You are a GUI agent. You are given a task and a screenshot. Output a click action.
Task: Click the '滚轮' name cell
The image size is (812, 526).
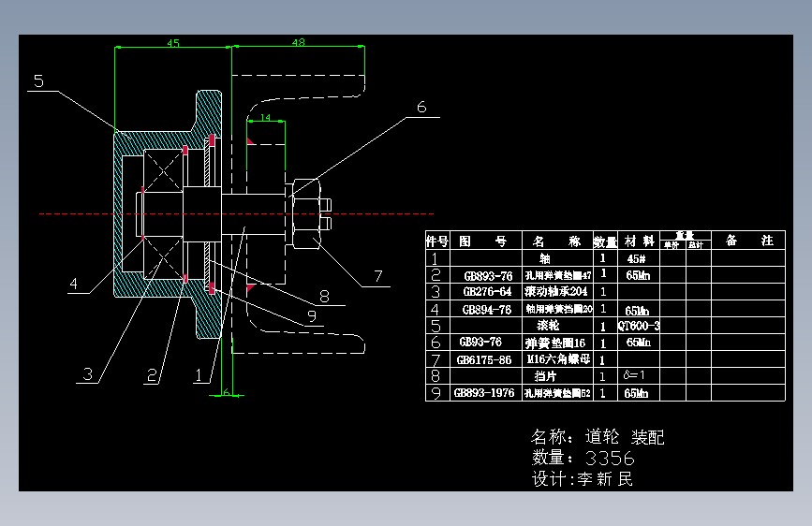pos(548,325)
